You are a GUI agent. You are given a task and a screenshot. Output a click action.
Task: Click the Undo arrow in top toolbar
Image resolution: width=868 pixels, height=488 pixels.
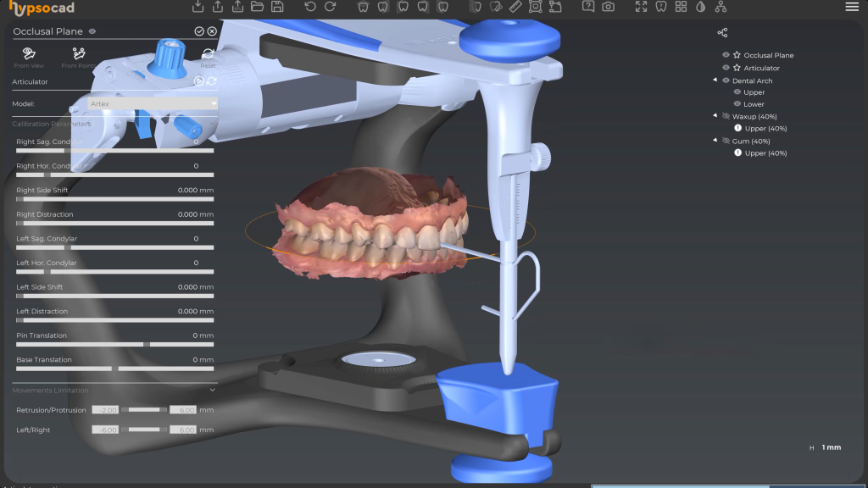point(310,7)
